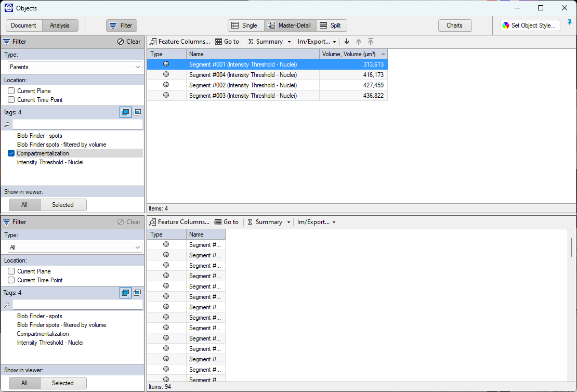Screen dimensions: 577x392
Task: Open the Charts window
Action: click(454, 25)
